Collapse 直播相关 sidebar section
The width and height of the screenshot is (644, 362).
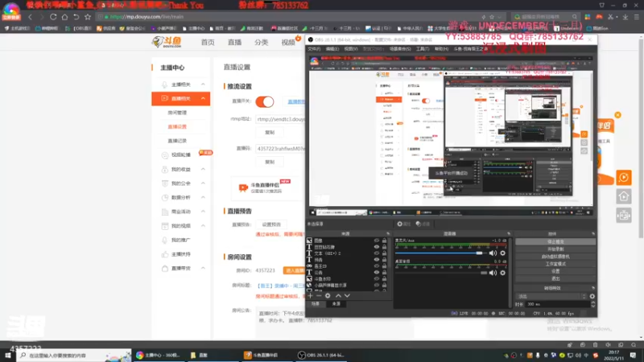[x=203, y=98]
